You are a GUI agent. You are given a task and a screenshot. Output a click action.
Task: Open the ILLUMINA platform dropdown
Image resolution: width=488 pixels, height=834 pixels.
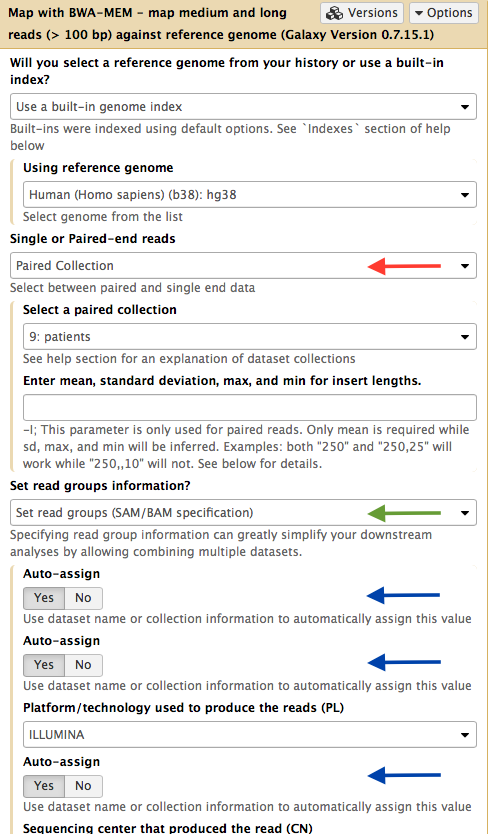(250, 735)
